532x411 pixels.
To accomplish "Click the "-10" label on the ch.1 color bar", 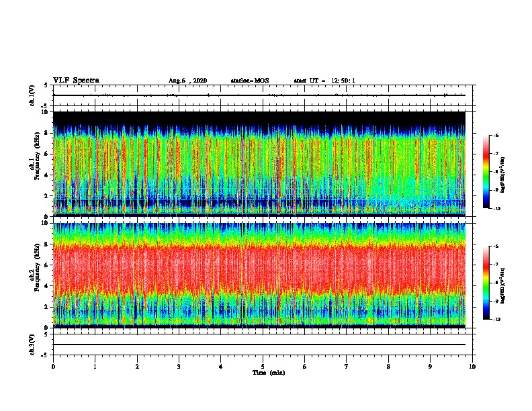I will click(x=496, y=208).
